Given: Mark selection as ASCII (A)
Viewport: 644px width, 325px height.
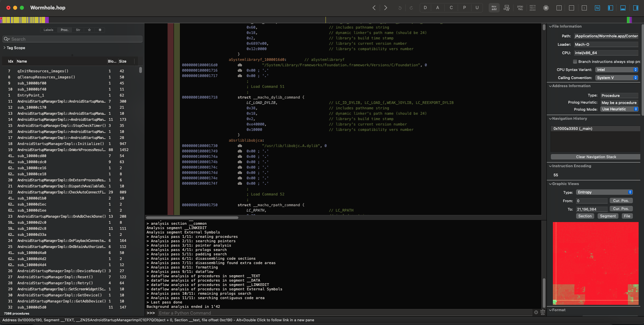Looking at the screenshot, I should tap(438, 8).
